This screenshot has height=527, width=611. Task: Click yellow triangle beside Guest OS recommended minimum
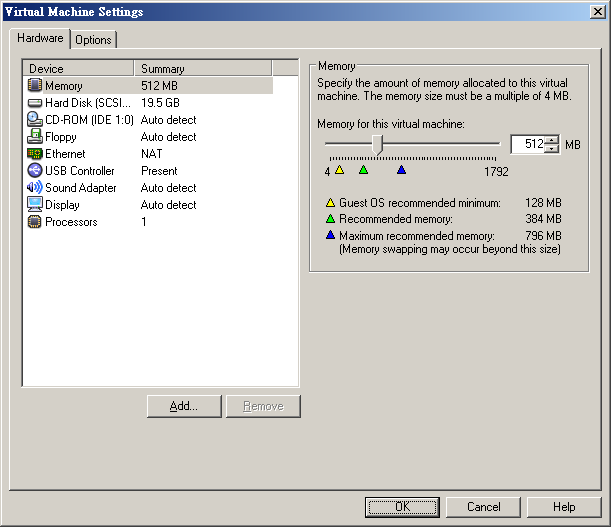(330, 203)
